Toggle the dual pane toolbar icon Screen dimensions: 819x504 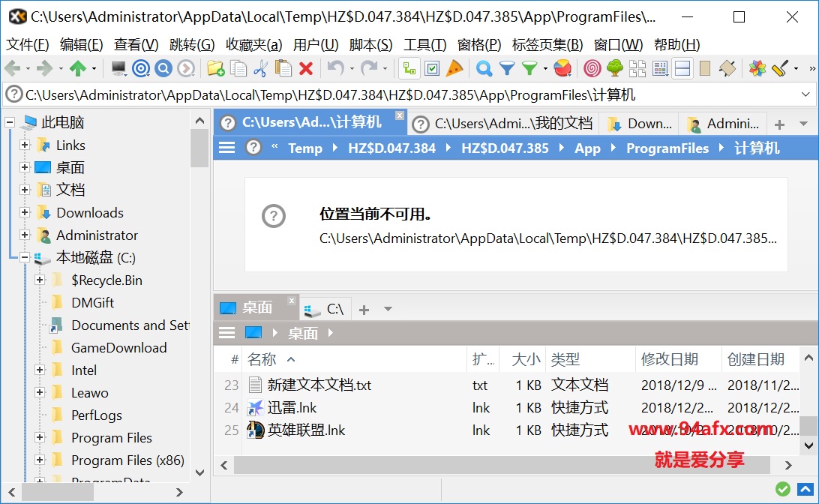tap(682, 68)
